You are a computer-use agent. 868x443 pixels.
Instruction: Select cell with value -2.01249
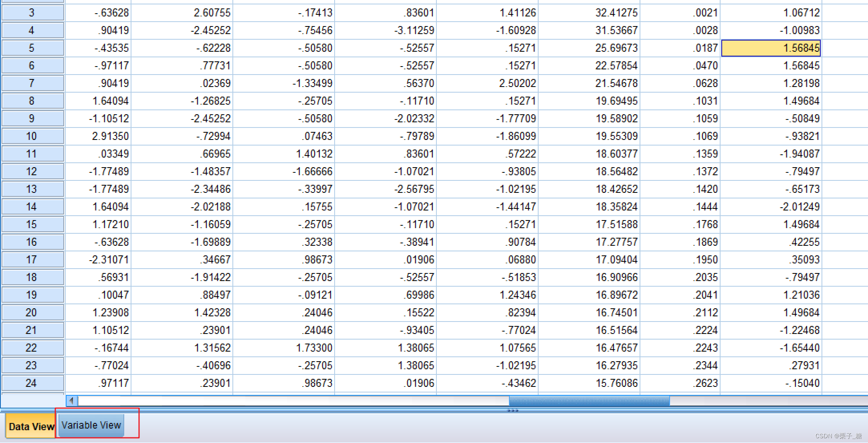(771, 207)
